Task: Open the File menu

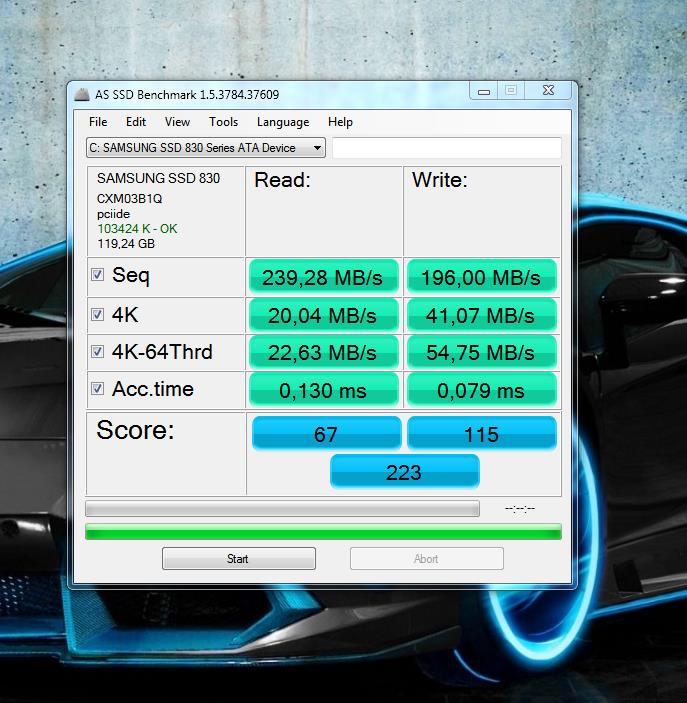Action: (98, 122)
